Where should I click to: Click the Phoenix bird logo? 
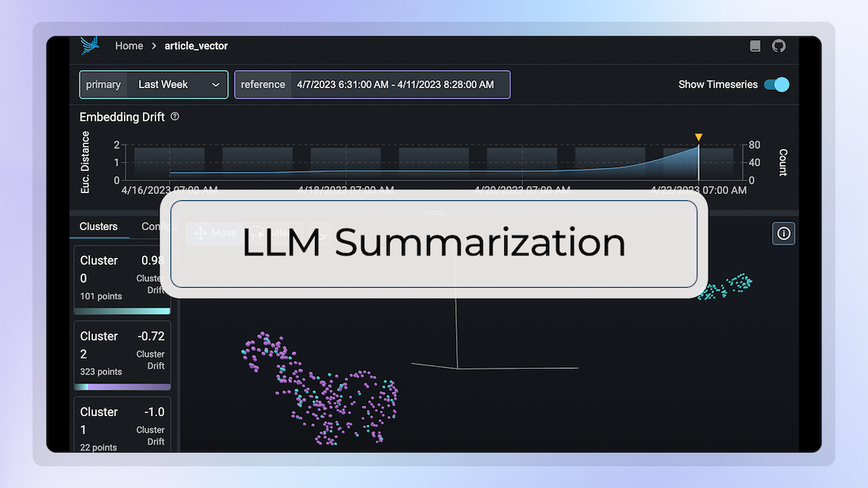(89, 45)
